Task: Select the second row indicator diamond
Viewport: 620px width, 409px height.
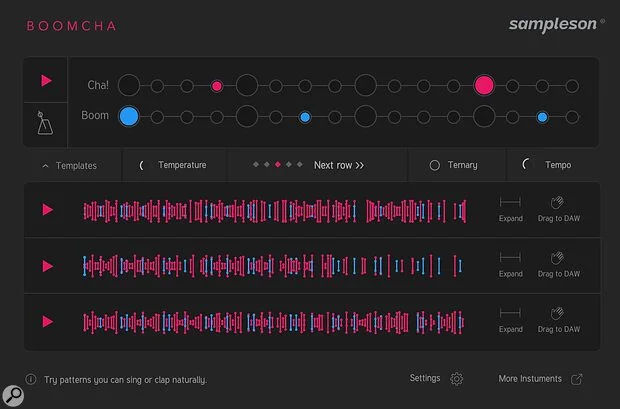Action: coord(267,164)
